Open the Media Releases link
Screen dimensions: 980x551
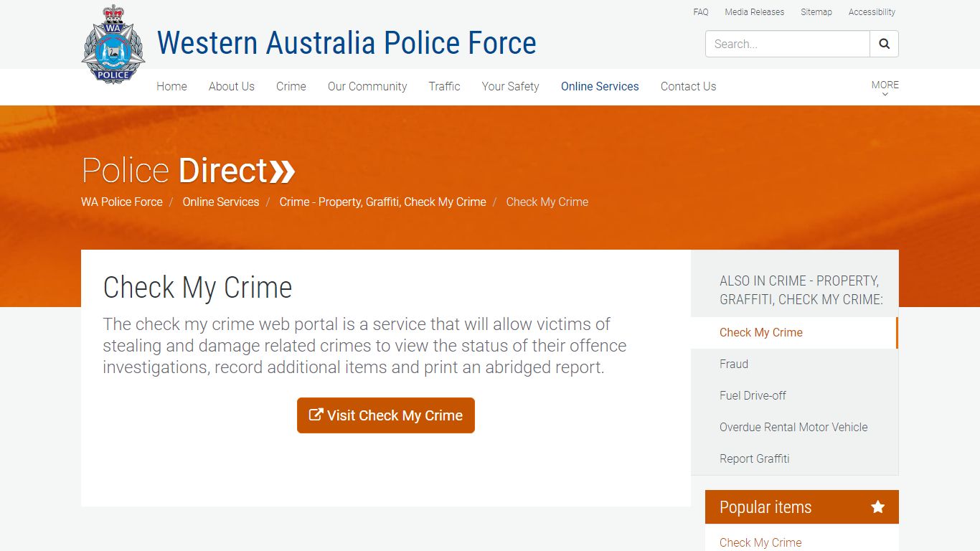pyautogui.click(x=755, y=12)
